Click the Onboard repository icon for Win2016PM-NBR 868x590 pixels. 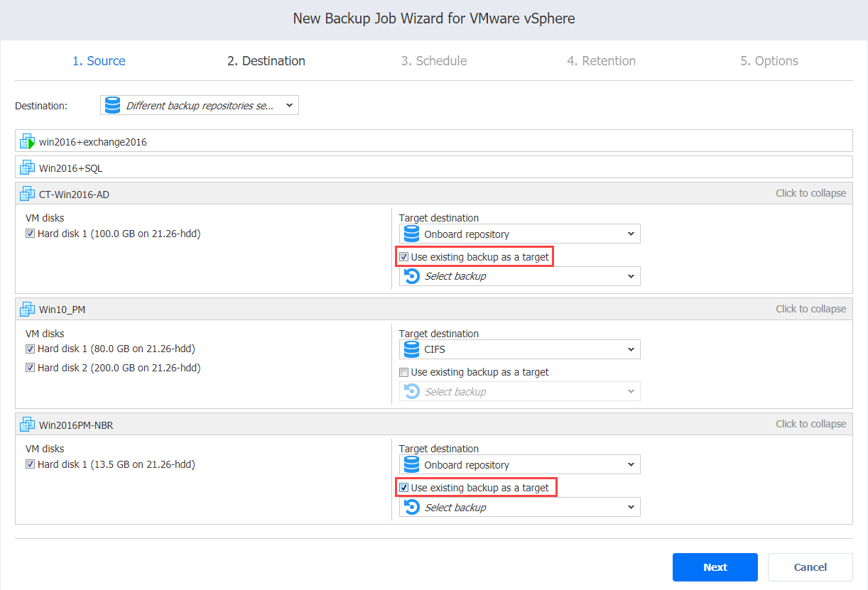point(411,465)
